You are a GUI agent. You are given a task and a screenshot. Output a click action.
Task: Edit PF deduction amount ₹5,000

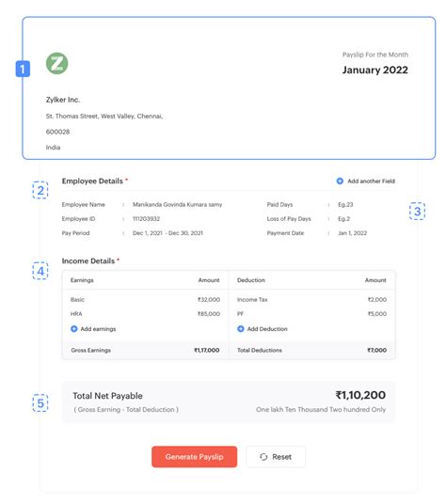coord(377,314)
